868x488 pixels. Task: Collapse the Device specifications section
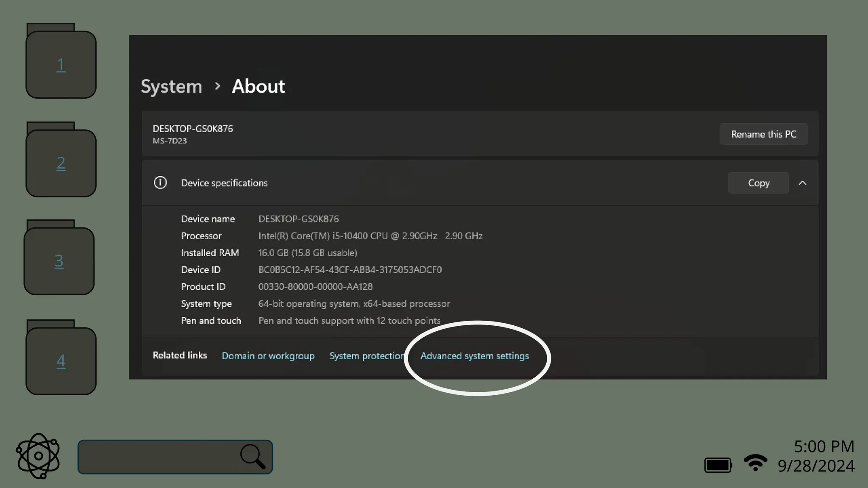tap(802, 183)
